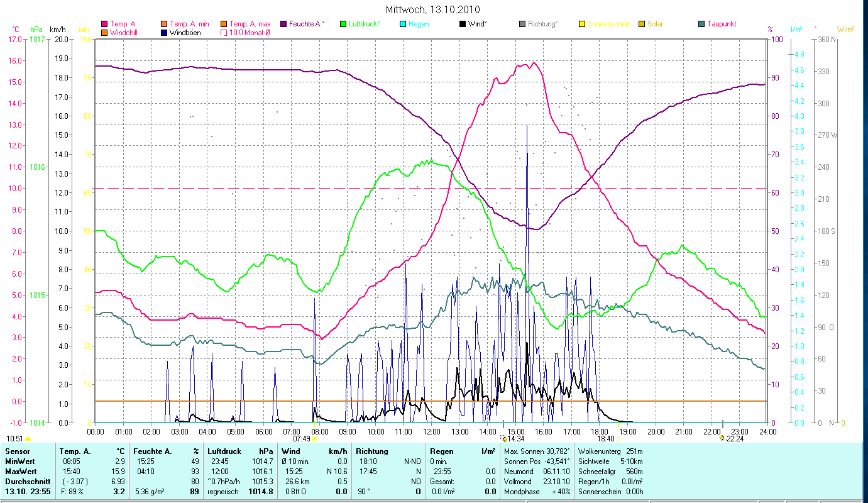868x503 pixels.
Task: Click the green 'hPa' axis unit label
Action: (x=36, y=30)
